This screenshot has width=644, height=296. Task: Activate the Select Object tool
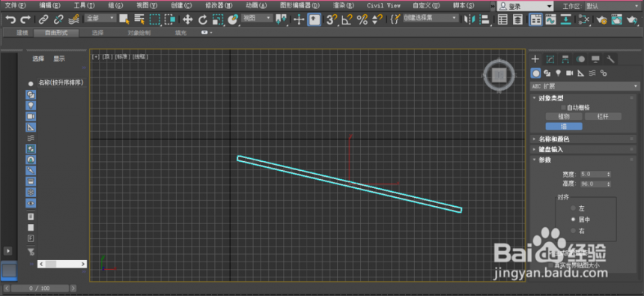(x=124, y=19)
